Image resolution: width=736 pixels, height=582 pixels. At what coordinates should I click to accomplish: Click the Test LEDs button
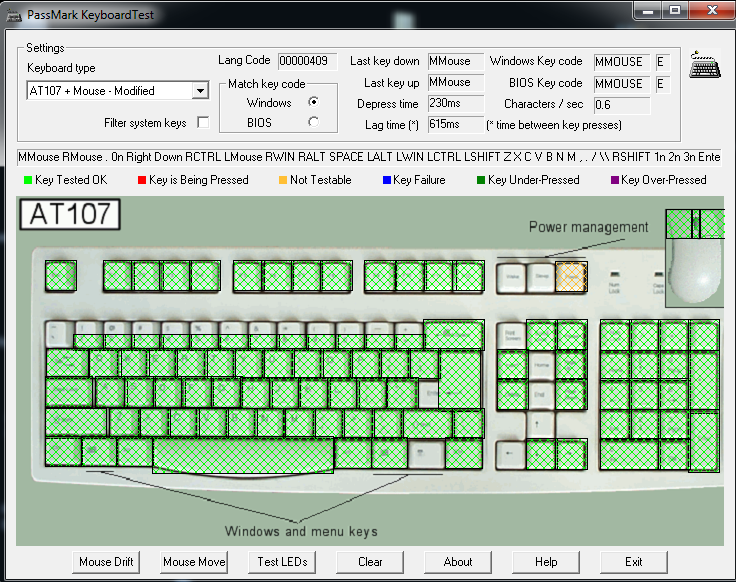[282, 562]
